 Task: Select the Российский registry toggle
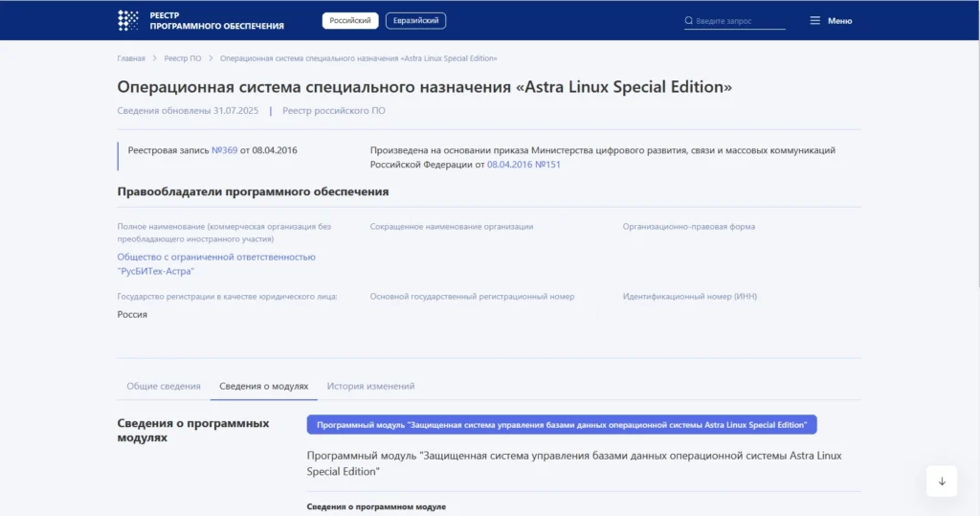(x=350, y=21)
